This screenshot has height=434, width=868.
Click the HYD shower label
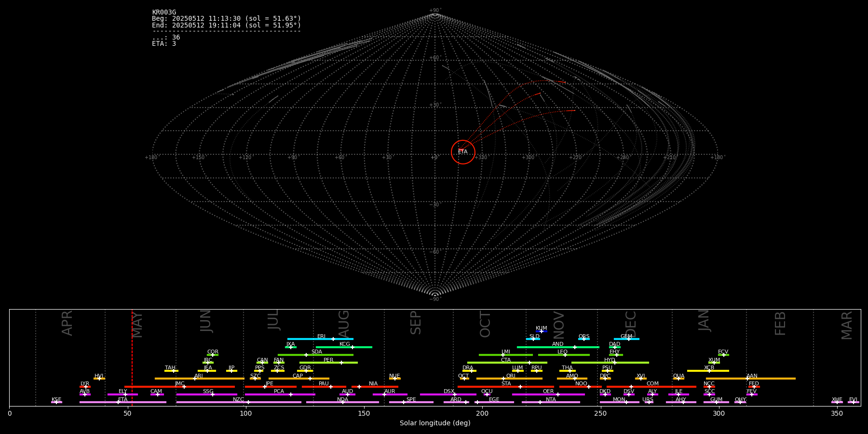click(x=610, y=360)
